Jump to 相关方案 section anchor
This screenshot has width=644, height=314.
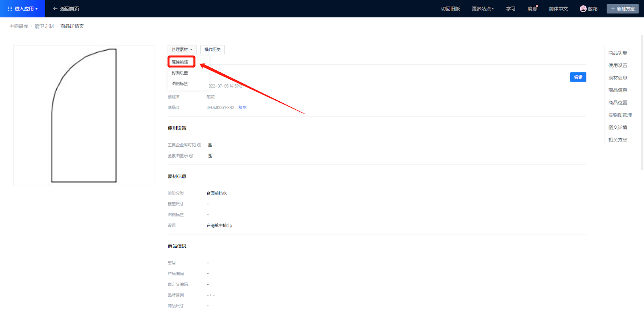(x=618, y=140)
